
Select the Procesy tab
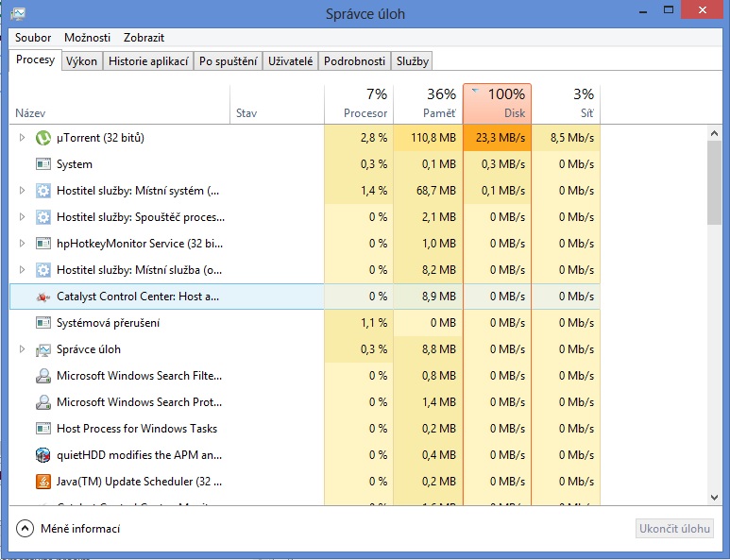(x=35, y=60)
